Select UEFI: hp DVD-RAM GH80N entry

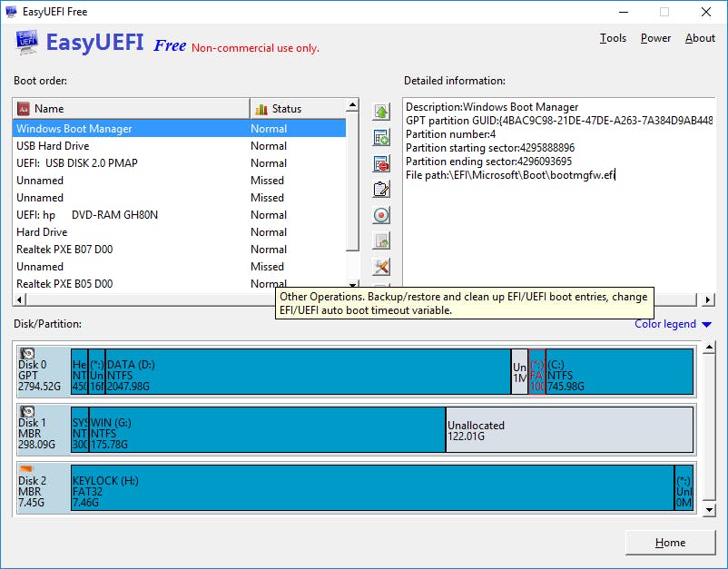(179, 215)
